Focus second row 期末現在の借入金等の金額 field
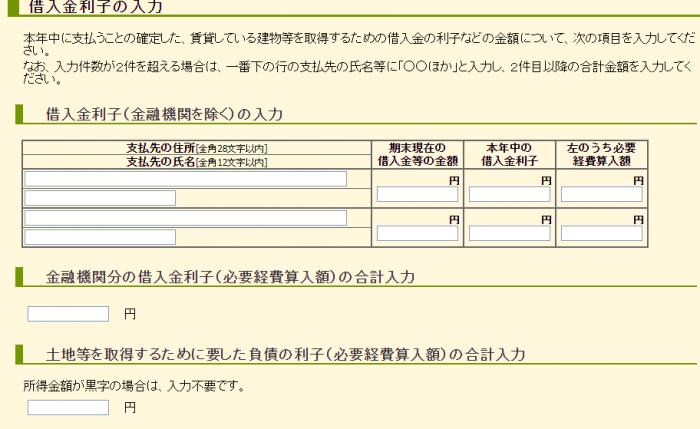Image resolution: width=700 pixels, height=429 pixels. pos(417,233)
